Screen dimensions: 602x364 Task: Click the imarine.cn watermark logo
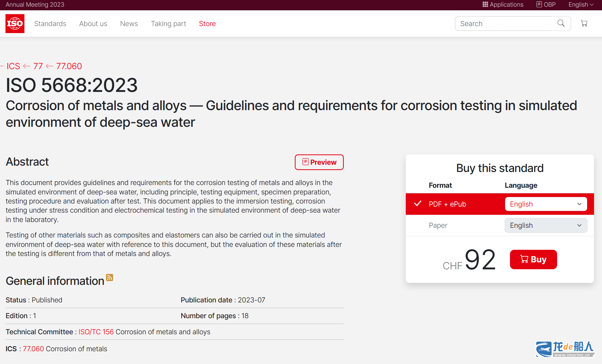pyautogui.click(x=565, y=349)
